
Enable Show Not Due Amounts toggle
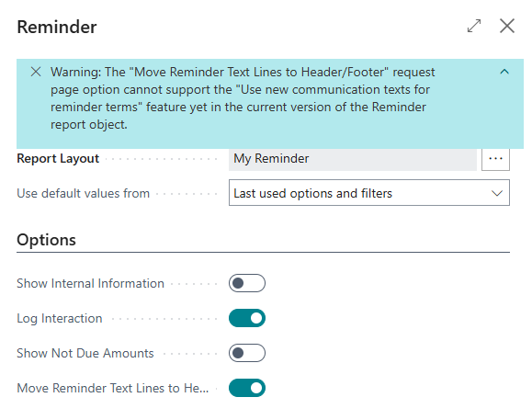click(x=247, y=353)
